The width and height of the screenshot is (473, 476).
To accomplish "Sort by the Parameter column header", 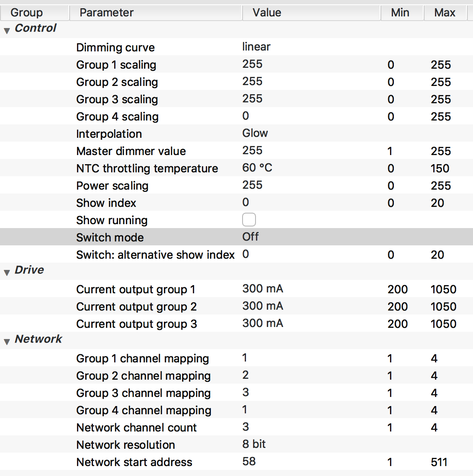I will tap(107, 13).
